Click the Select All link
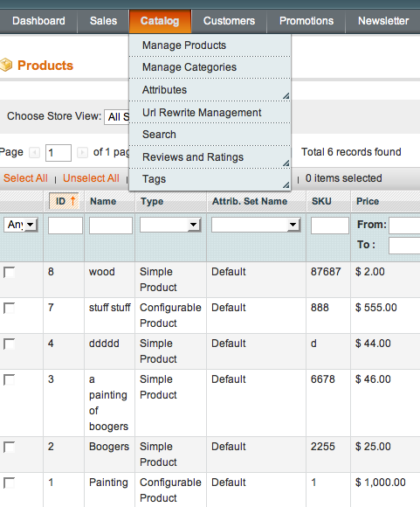The image size is (420, 507). tap(25, 178)
